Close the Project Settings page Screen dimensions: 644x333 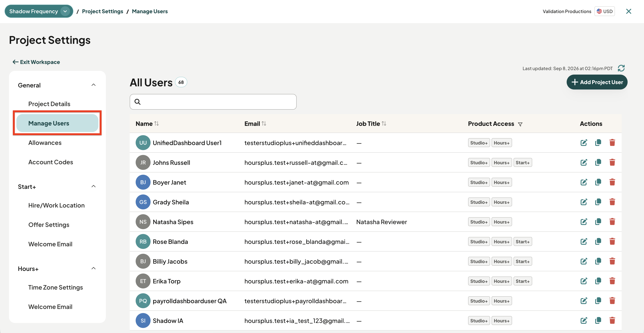pos(629,11)
